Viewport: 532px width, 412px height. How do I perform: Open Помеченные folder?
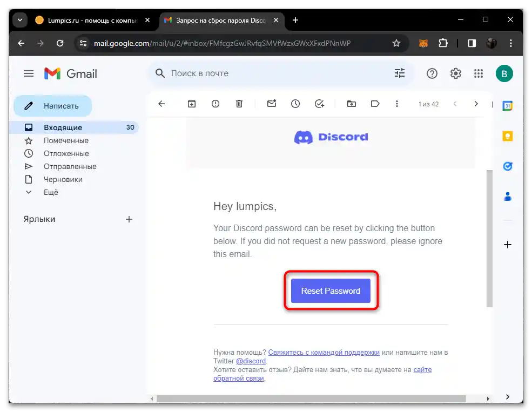coord(75,140)
